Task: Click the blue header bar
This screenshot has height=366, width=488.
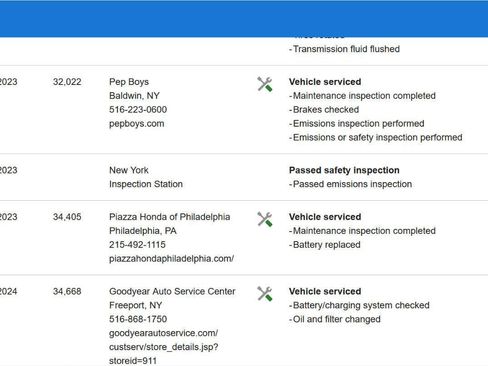Action: click(x=244, y=19)
